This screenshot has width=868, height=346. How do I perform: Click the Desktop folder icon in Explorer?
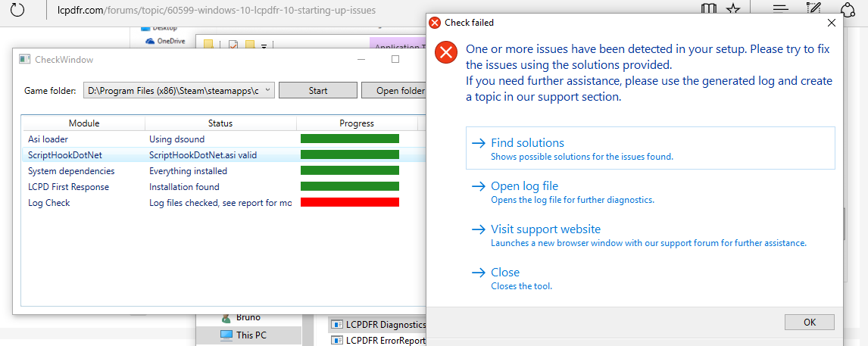point(145,27)
